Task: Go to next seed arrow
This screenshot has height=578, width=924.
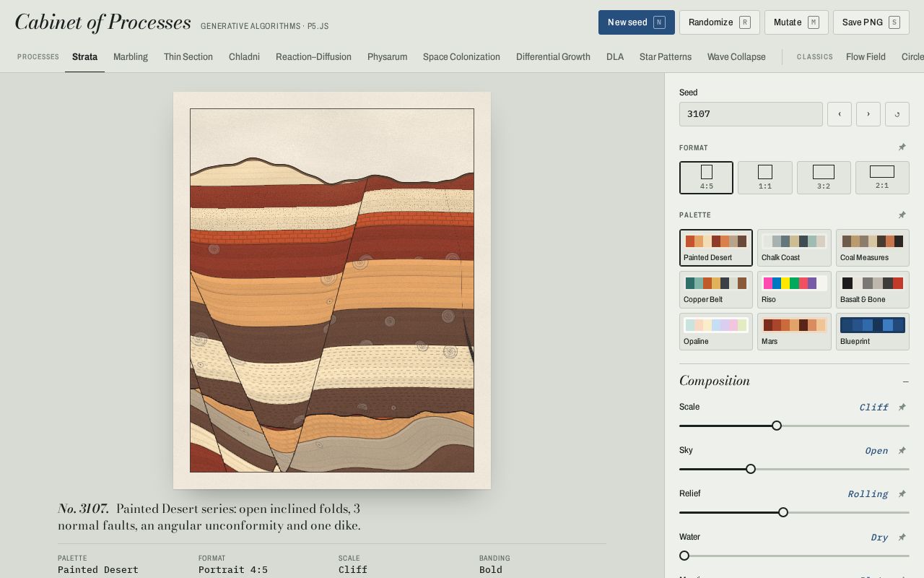Action: coord(868,114)
